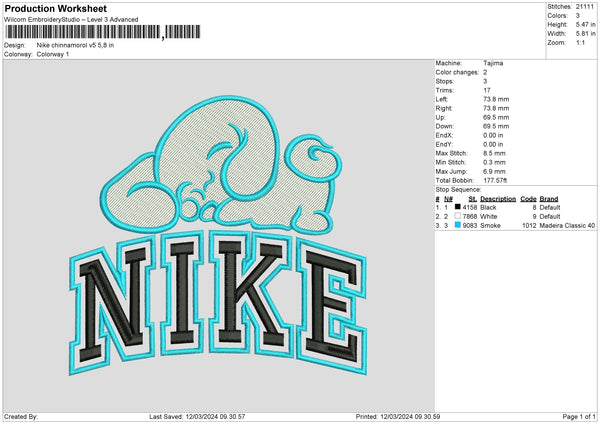Click the Colors value 3
Screen dimensions: 600x424
click(x=578, y=16)
